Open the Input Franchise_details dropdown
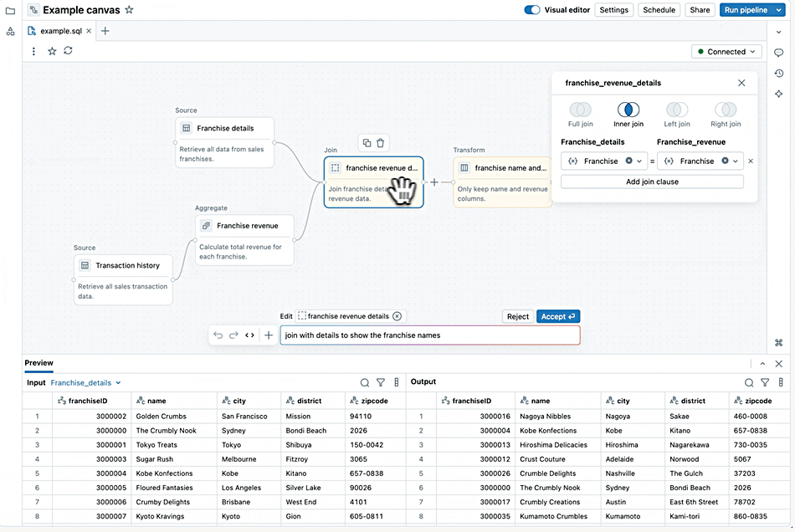795x532 pixels. [x=85, y=382]
